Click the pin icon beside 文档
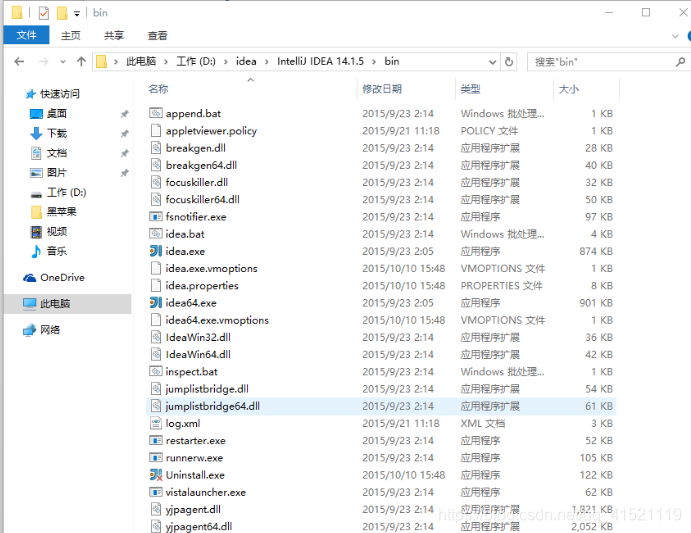Viewport: 691px width, 533px height. coord(125,153)
